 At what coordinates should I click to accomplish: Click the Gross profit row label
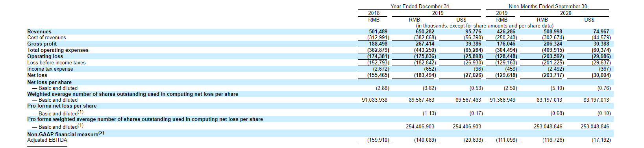pyautogui.click(x=42, y=44)
